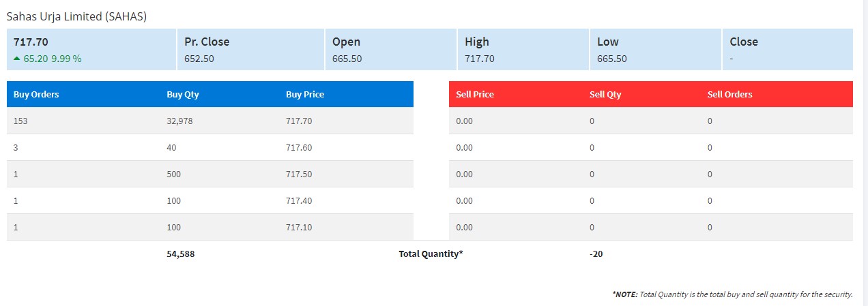Select the 665.50 value under Low
The image size is (868, 306).
(612, 59)
